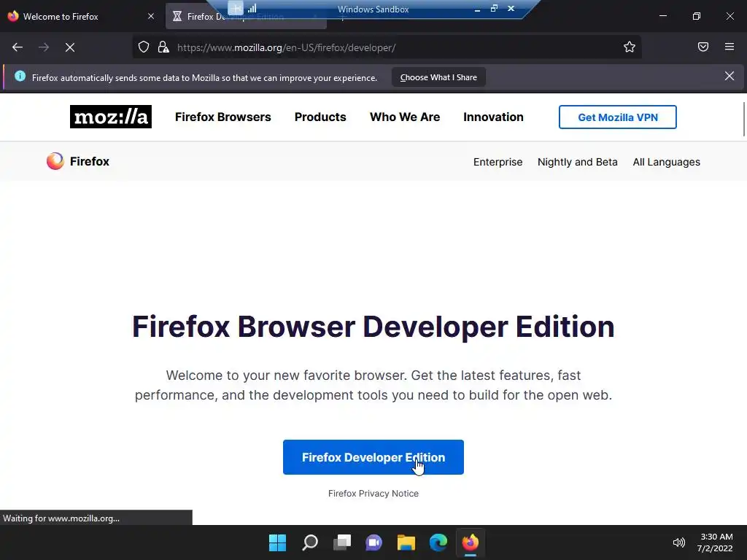
Task: Open the Enterprise link
Action: point(498,162)
